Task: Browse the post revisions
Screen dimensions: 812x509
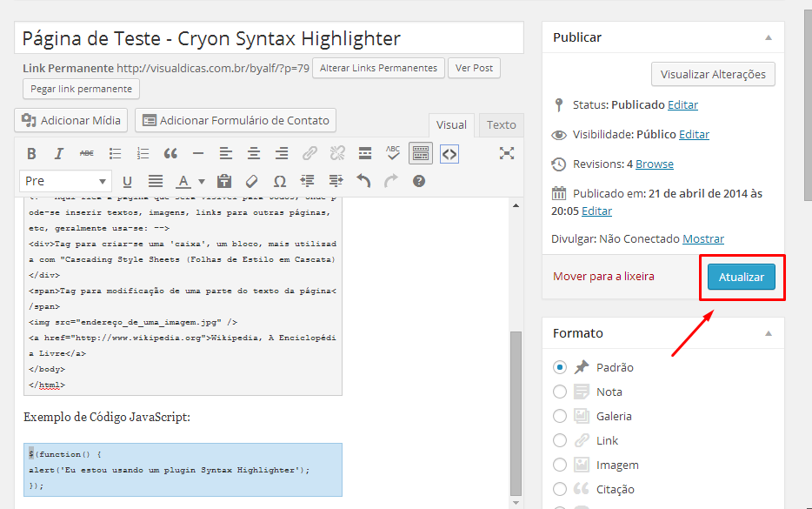Action: [x=655, y=164]
